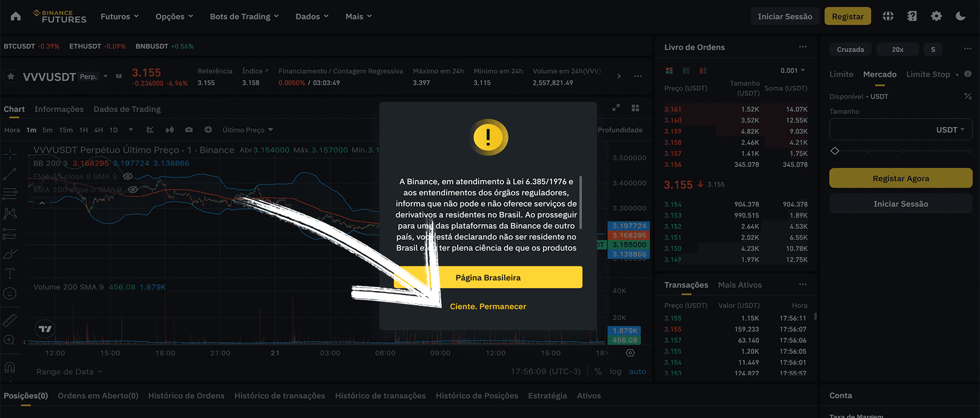Open chart indicators icon
980x418 pixels.
pos(150,130)
